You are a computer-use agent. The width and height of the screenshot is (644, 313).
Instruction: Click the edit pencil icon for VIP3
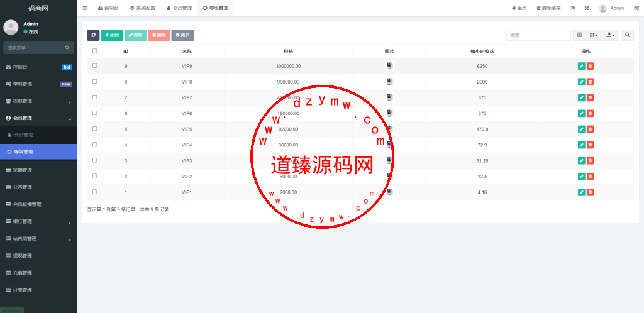tap(581, 161)
